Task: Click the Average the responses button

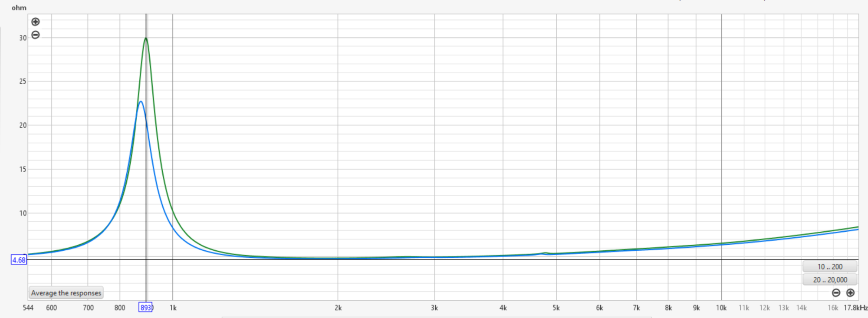Action: pos(66,293)
